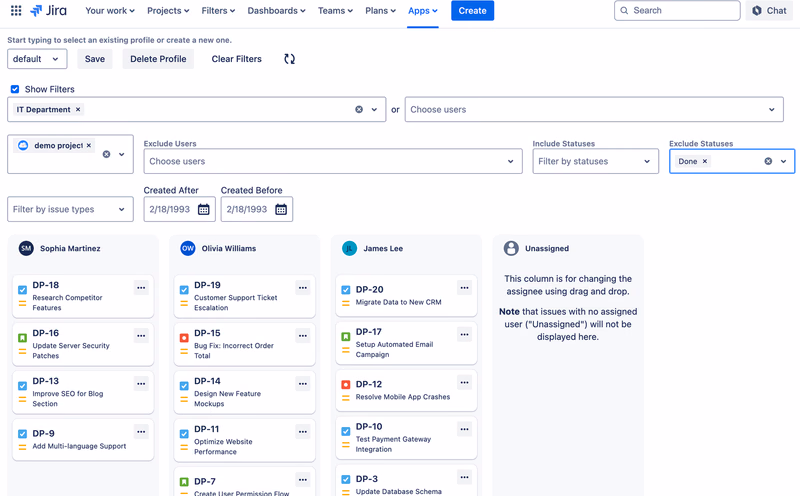Click the Delete Profile button
Image resolution: width=800 pixels, height=496 pixels.
[158, 59]
